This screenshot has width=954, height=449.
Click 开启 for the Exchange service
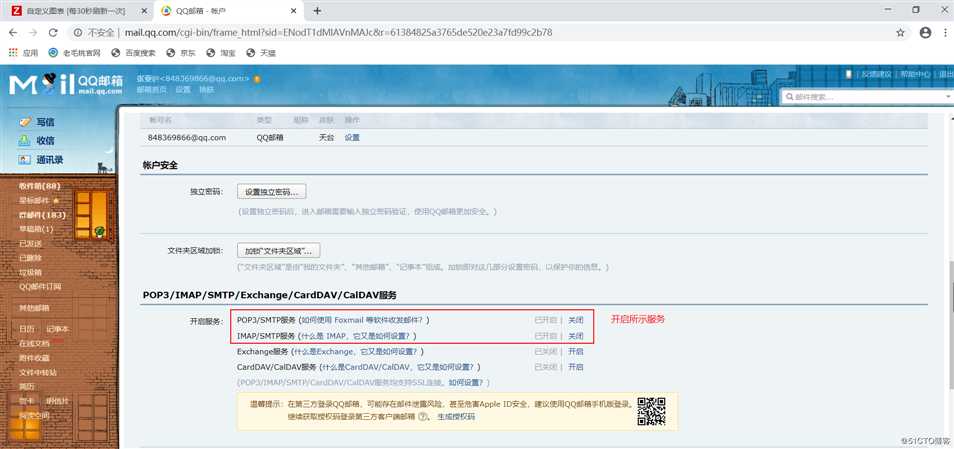point(576,352)
